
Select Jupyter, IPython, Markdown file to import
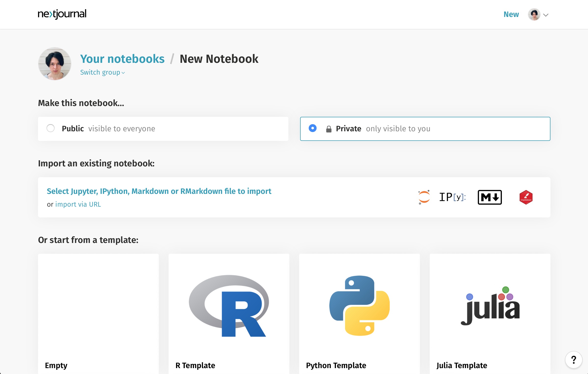[x=159, y=191]
